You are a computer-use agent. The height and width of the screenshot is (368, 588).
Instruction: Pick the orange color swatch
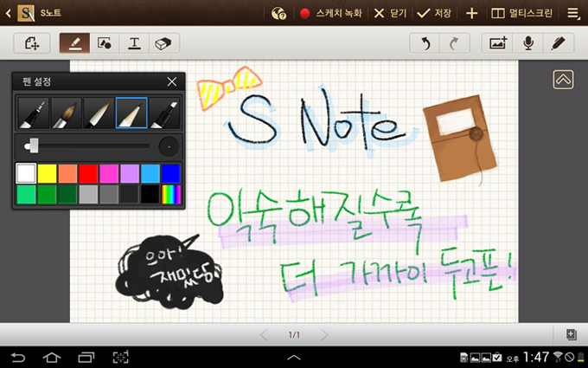coord(67,173)
